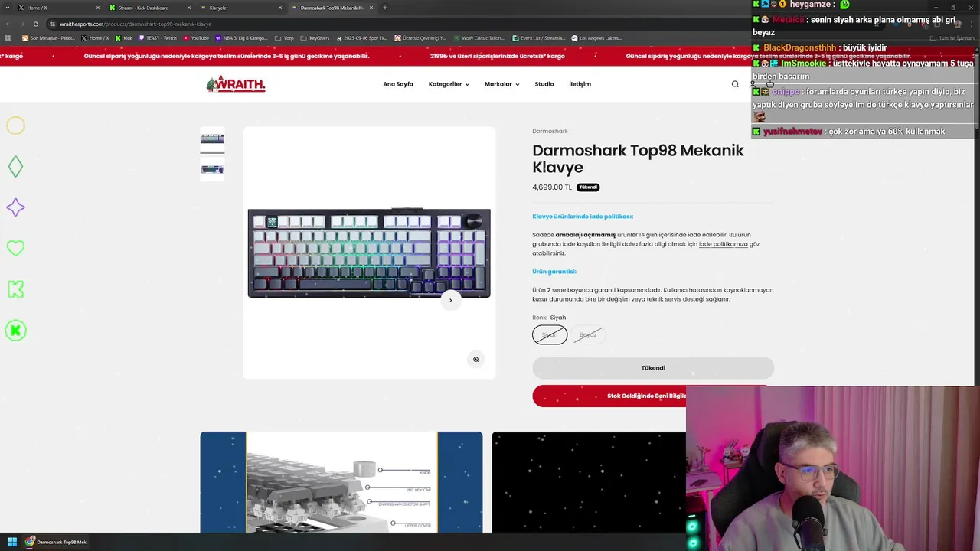Open Los Angeles Lakers bookmark

(x=596, y=38)
